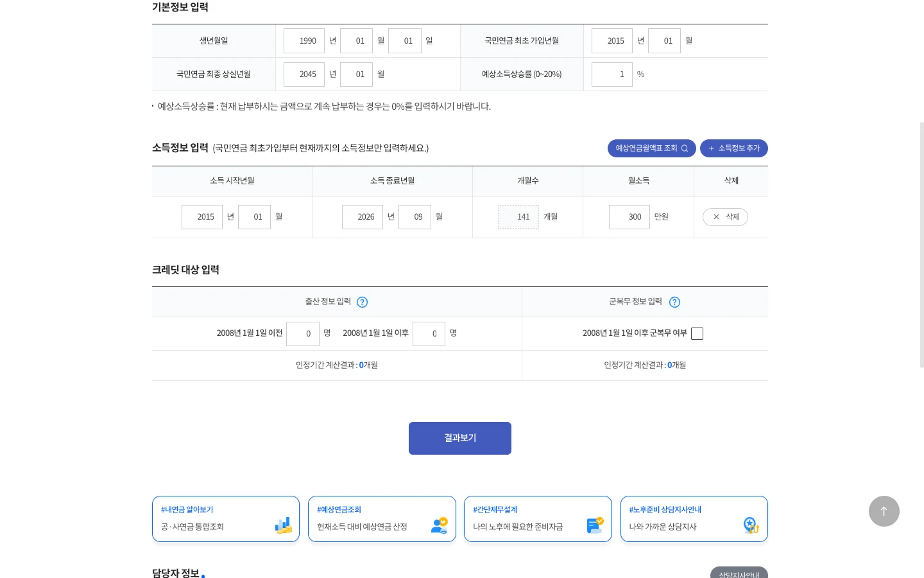Focus the 소득 시작년월 year field
The height and width of the screenshot is (578, 924).
click(202, 217)
